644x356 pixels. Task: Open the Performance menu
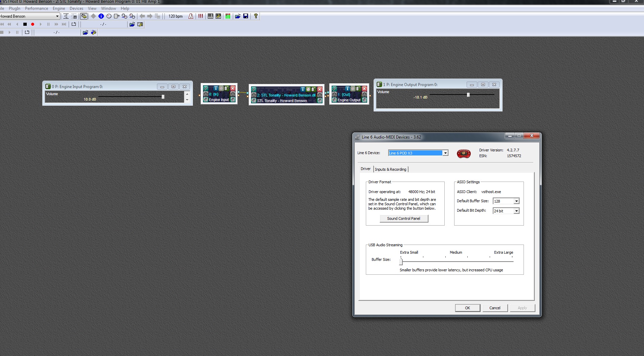37,8
